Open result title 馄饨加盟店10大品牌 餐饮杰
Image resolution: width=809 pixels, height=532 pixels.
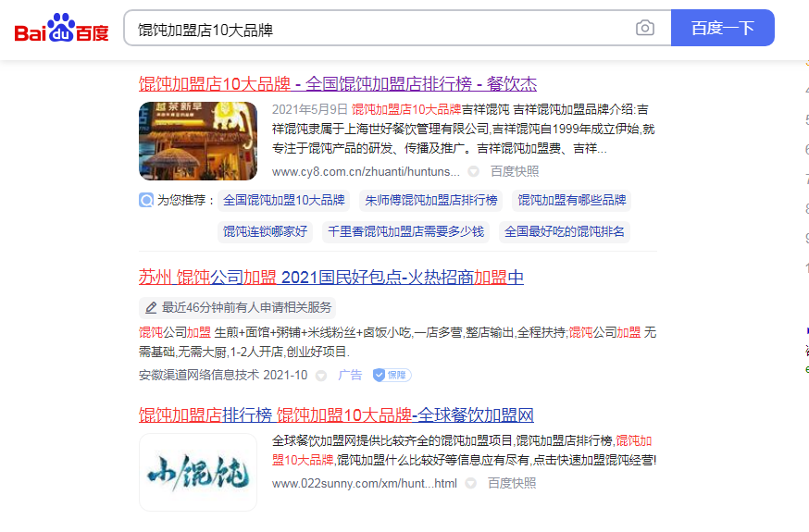click(338, 84)
